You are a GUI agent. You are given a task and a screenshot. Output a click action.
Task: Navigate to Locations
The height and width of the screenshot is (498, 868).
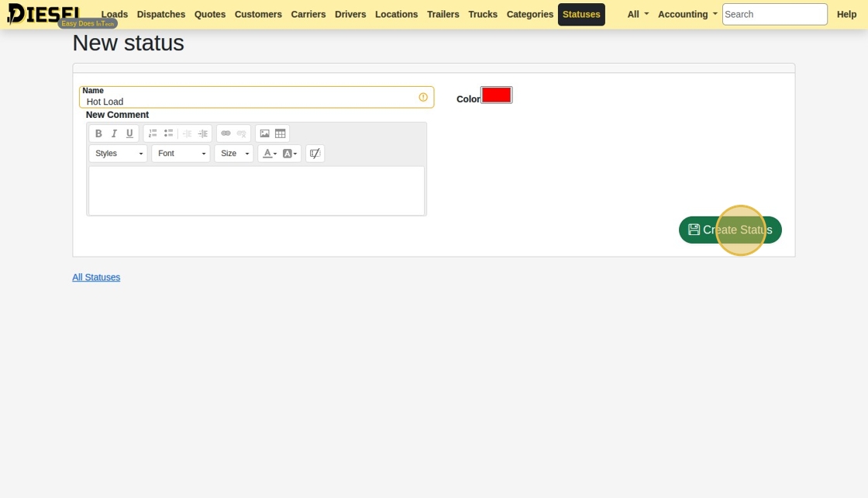coord(396,15)
